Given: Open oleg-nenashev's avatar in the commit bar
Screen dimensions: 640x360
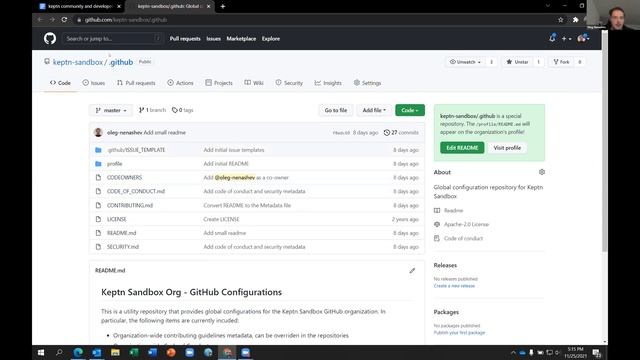Looking at the screenshot, I should (x=98, y=132).
